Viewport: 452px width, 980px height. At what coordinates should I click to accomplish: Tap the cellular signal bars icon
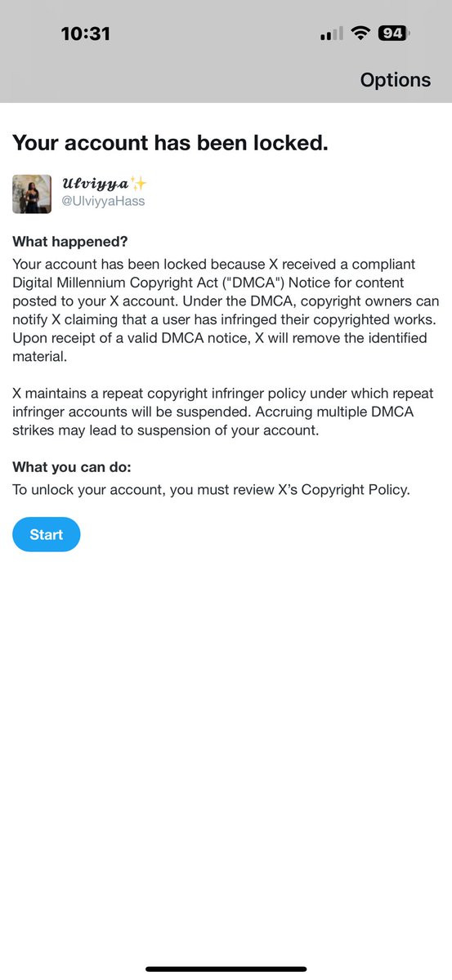tap(333, 34)
